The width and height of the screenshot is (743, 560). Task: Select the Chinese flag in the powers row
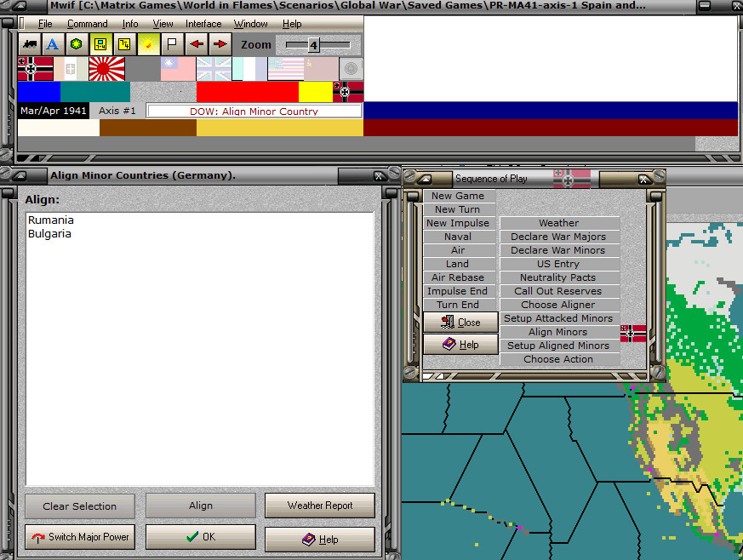tap(178, 69)
